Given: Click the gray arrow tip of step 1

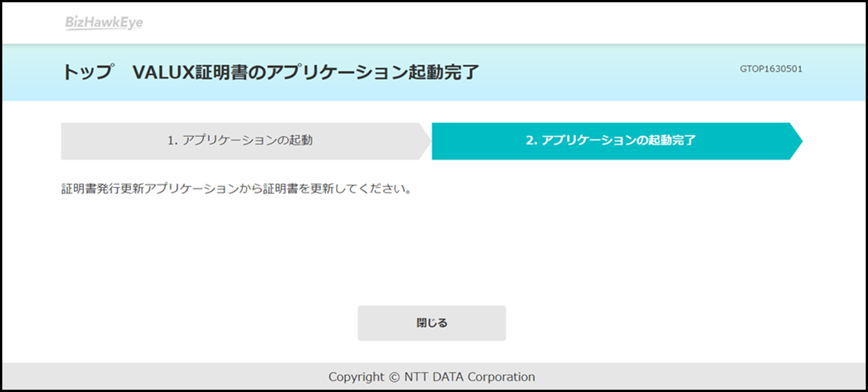Looking at the screenshot, I should coord(425,141).
